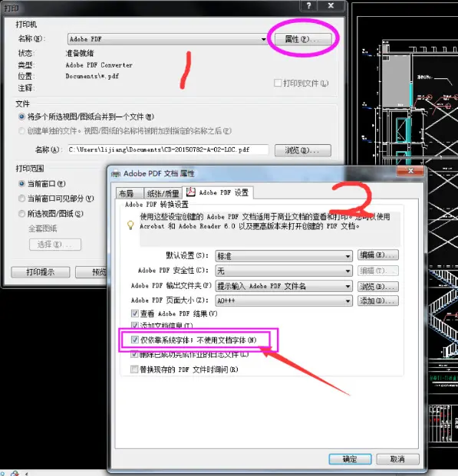Select 当前窗口 print range radio

pyautogui.click(x=22, y=184)
